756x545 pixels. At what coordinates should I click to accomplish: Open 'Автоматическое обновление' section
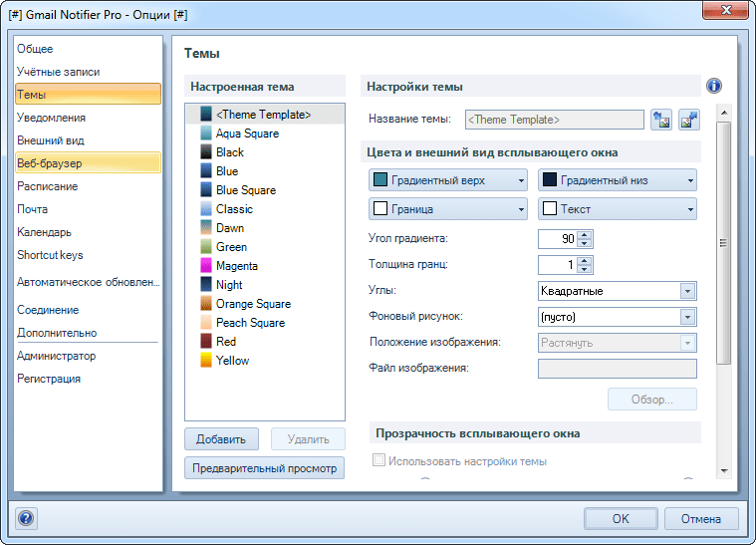point(89,282)
